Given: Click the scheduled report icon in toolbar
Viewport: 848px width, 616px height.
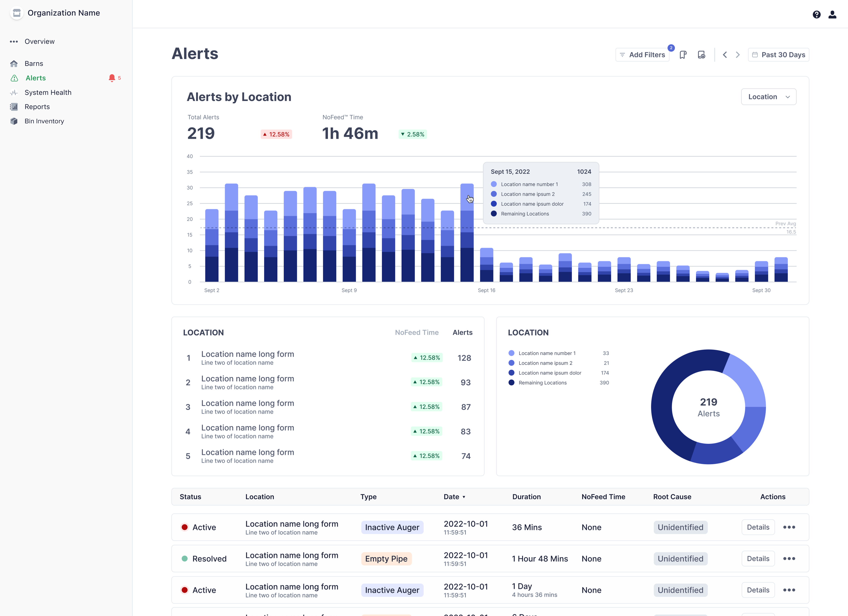Looking at the screenshot, I should 701,55.
